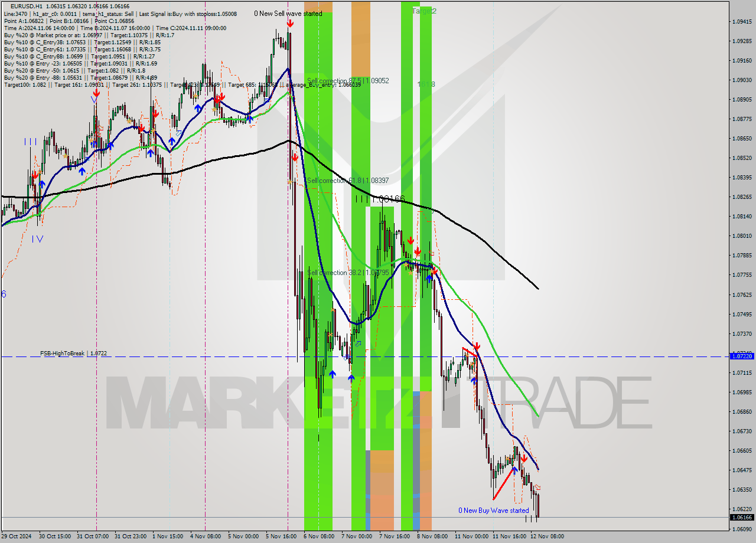Click the 'I I I 1.08166' wave label
Screen dimensions: 756x543
pos(380,199)
